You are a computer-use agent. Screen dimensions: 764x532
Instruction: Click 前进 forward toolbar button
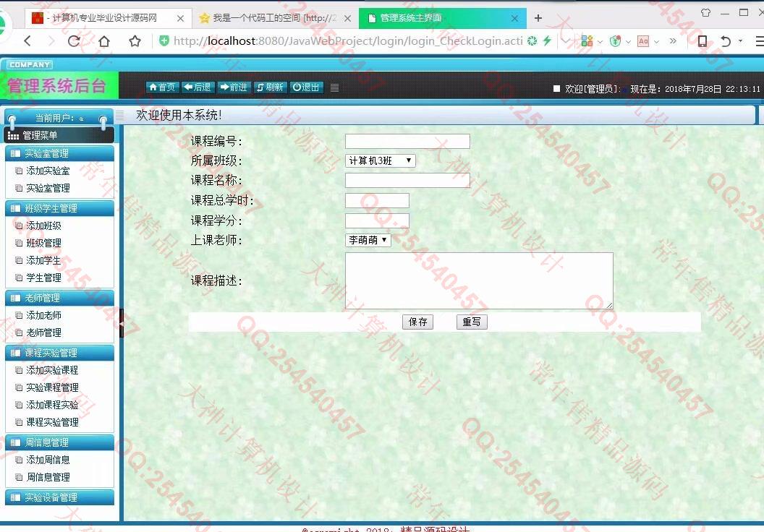point(234,87)
